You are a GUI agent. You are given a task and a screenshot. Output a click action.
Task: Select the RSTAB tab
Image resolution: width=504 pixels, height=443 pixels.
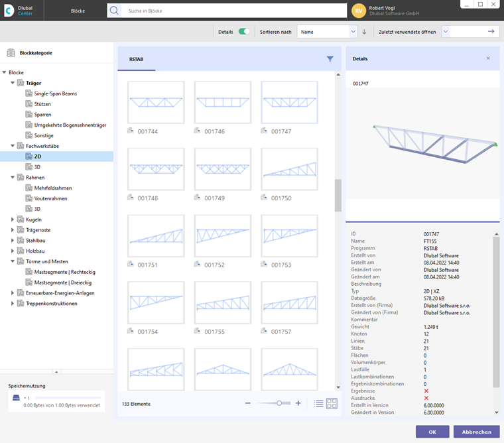pyautogui.click(x=137, y=59)
